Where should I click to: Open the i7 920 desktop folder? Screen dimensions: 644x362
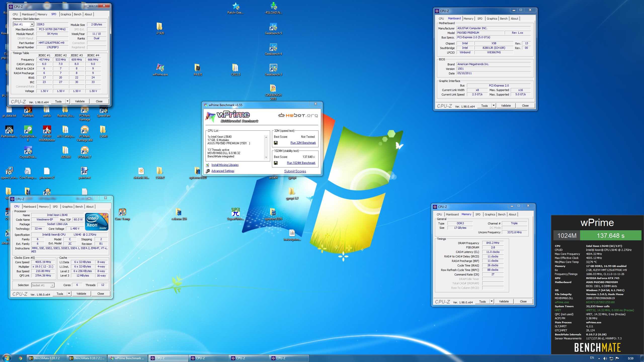tap(160, 28)
